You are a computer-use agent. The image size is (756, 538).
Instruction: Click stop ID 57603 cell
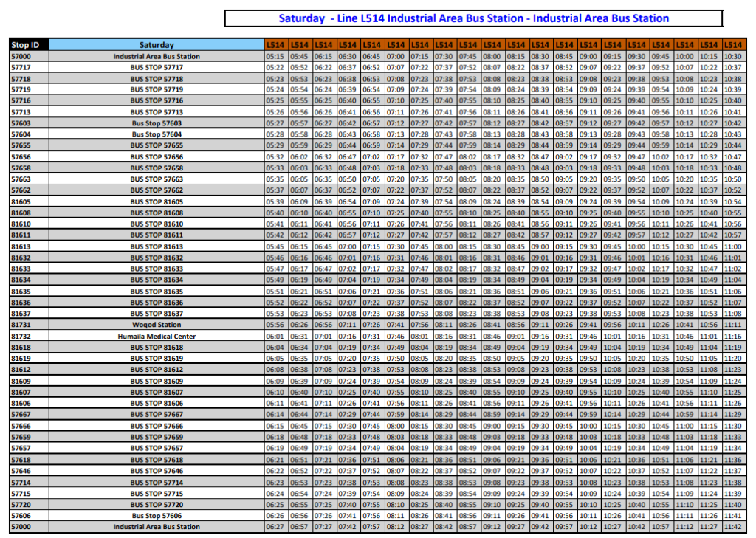[21, 123]
